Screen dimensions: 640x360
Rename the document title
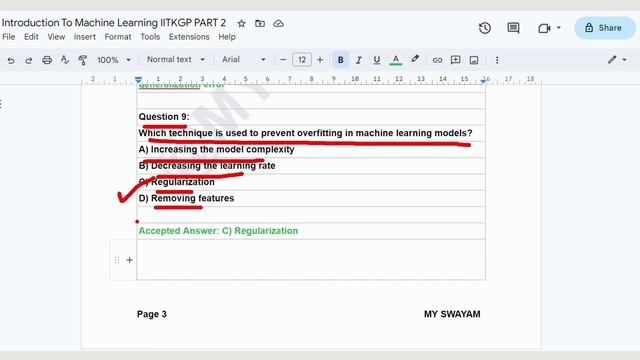[114, 23]
